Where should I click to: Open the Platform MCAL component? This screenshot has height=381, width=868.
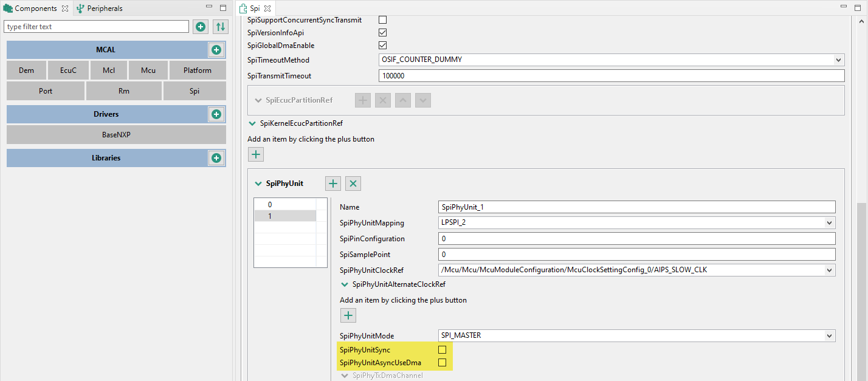tap(198, 70)
